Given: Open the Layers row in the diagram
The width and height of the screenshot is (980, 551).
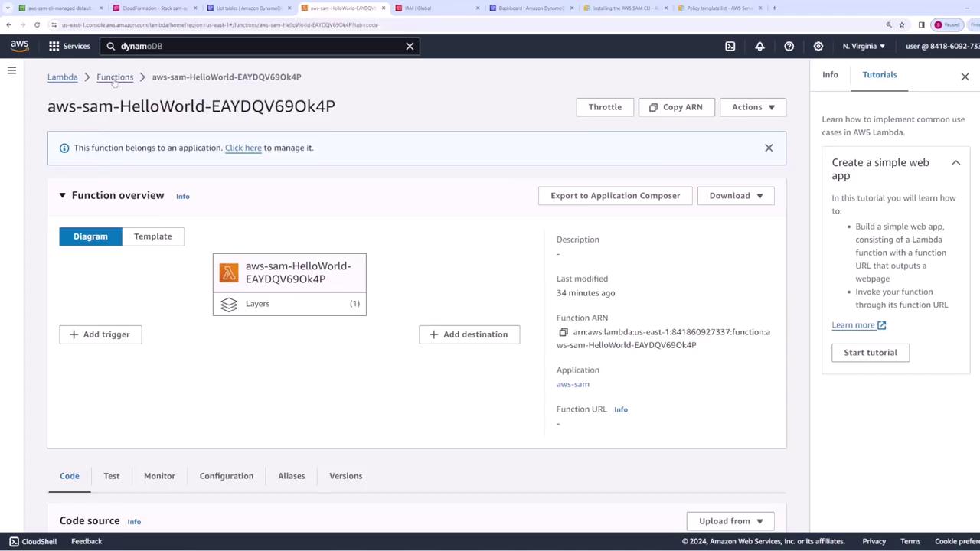Looking at the screenshot, I should (289, 304).
